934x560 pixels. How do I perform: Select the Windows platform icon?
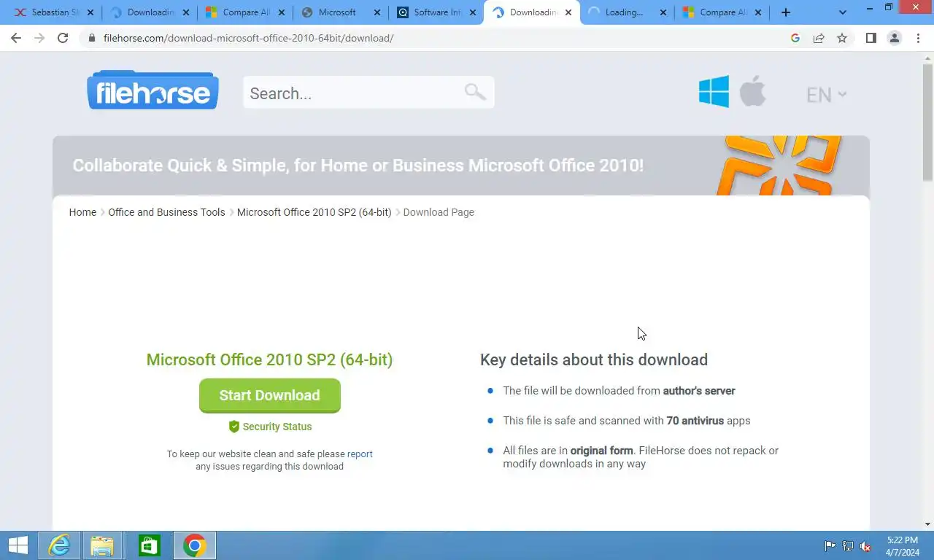(x=714, y=92)
